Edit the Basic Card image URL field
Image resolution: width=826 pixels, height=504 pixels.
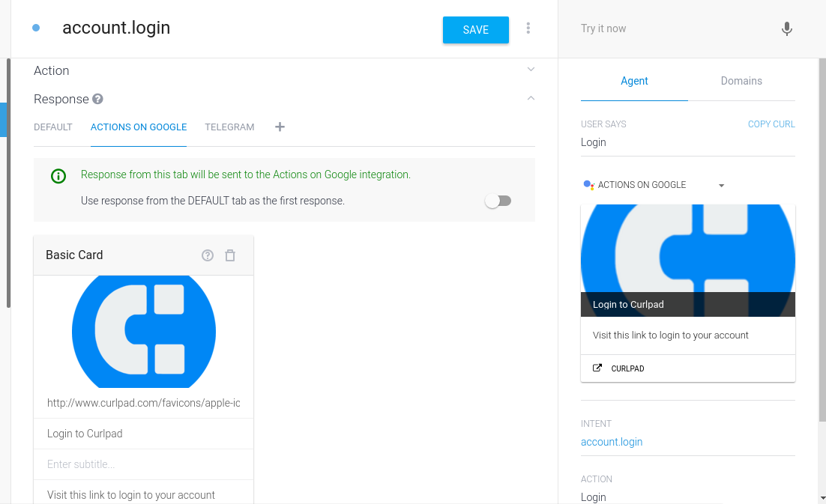143,403
